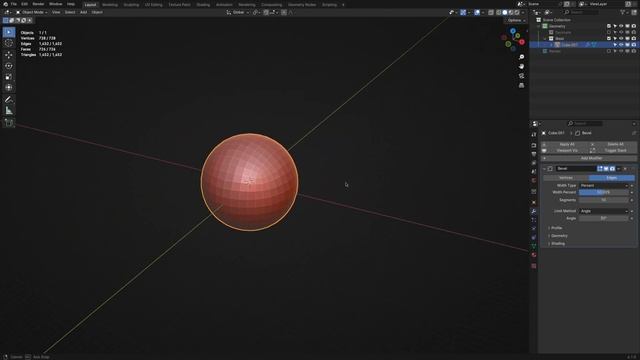This screenshot has width=640, height=360.
Task: Click the Viewport Vis button
Action: click(566, 151)
